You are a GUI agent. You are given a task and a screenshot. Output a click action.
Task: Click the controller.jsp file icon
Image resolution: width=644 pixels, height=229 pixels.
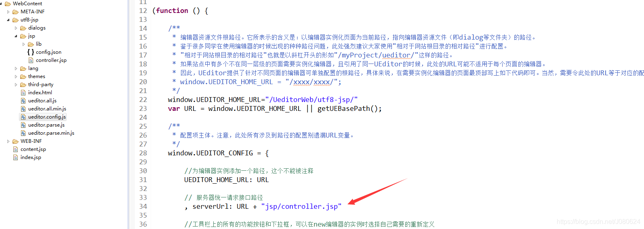(31, 60)
